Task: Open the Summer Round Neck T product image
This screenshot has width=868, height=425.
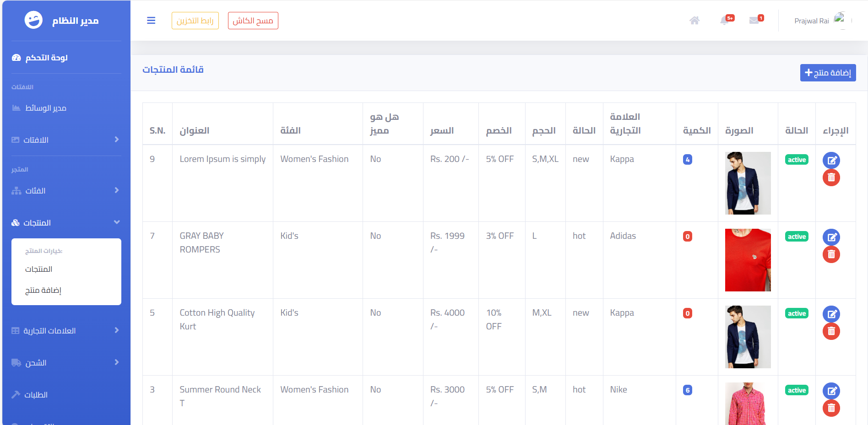Action: 748,403
